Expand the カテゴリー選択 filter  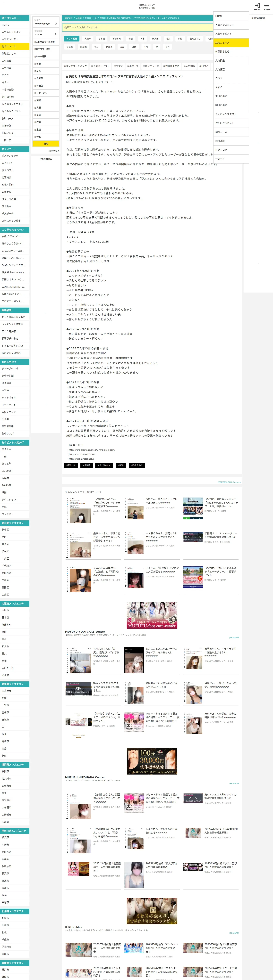pos(46,49)
